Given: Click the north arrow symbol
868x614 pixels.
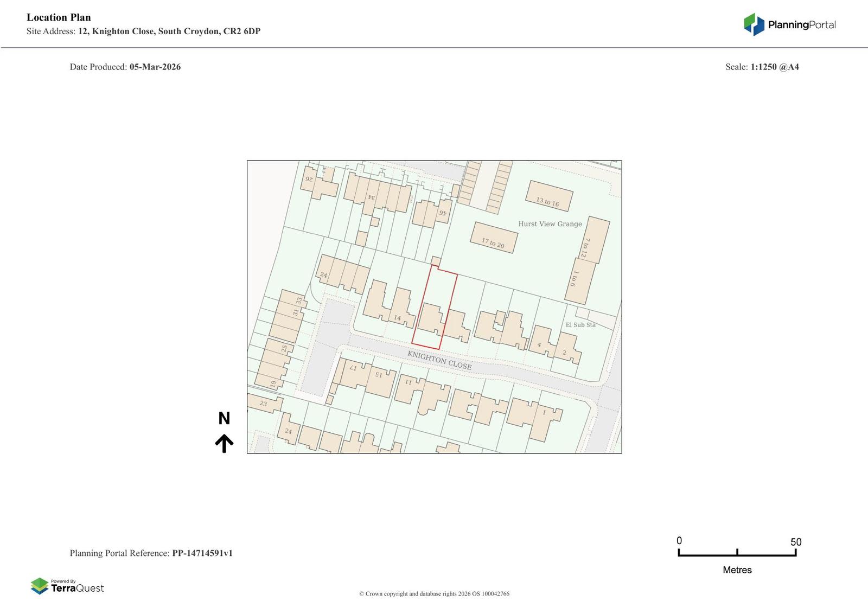Looking at the screenshot, I should pyautogui.click(x=224, y=443).
